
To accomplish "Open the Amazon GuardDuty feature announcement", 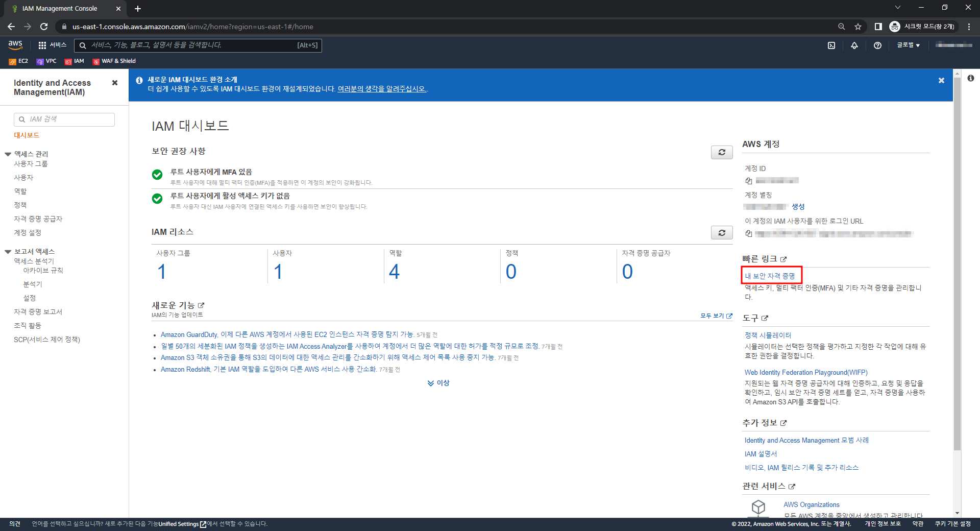I will click(x=287, y=335).
